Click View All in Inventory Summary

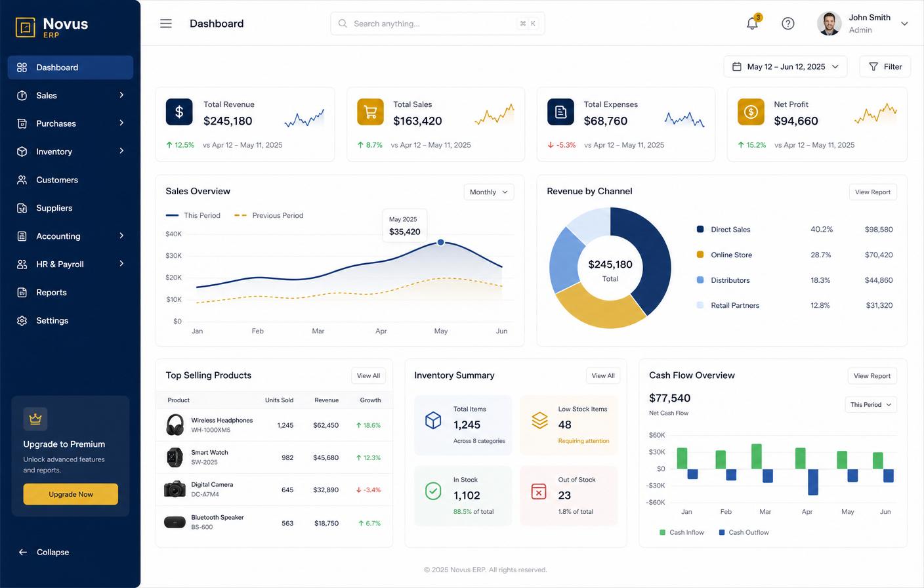(603, 376)
